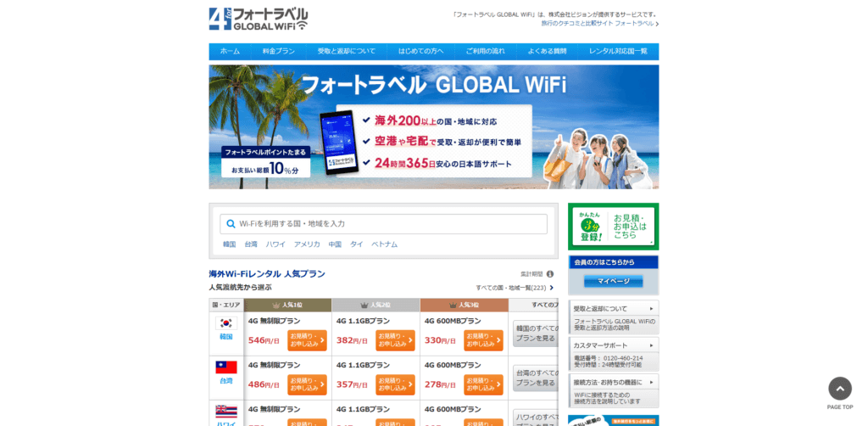Click the 海外Wi-Fiレンタル 人気プラン heading
This screenshot has width=868, height=426.
[267, 273]
